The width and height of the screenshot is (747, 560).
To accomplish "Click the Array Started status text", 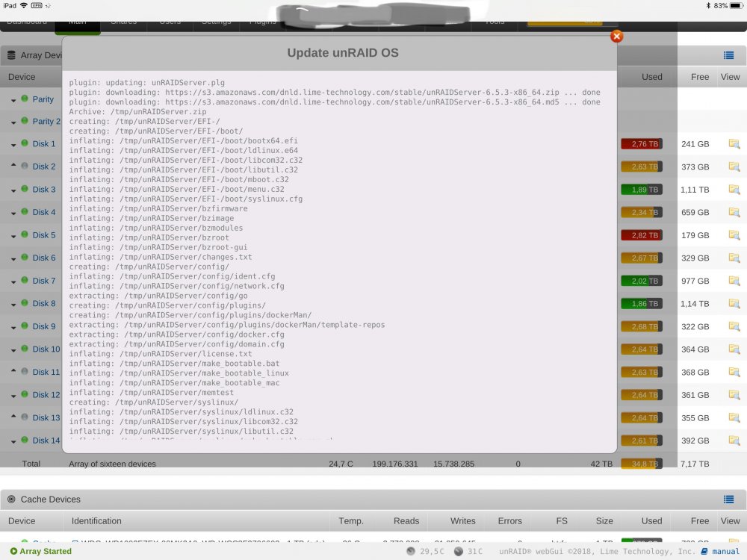I will click(46, 552).
